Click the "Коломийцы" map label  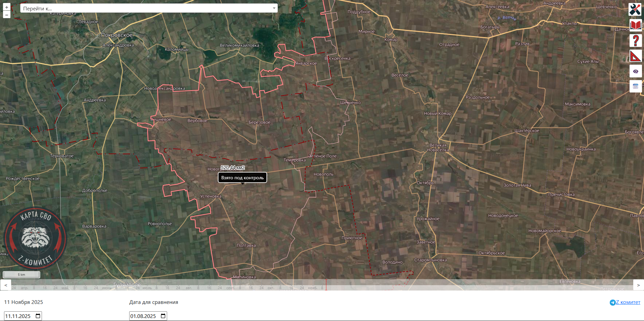(177, 49)
